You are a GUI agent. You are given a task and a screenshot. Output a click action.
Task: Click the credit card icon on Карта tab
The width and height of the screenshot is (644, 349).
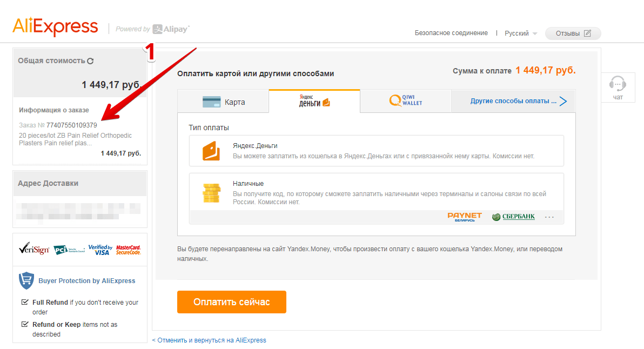point(212,102)
